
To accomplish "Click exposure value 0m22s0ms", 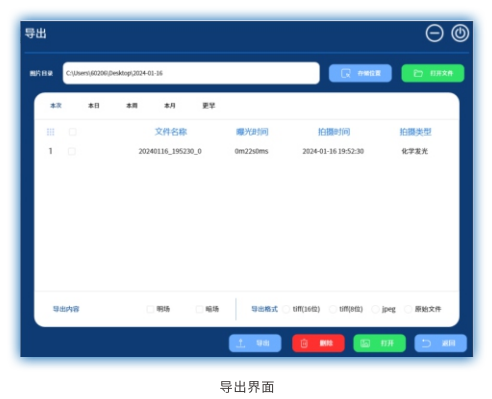I will tap(251, 151).
